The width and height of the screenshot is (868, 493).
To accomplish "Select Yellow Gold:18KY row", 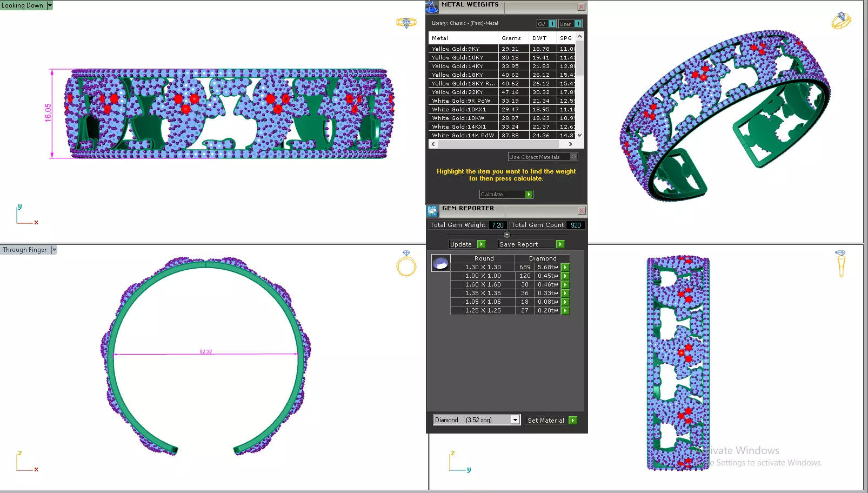I will click(x=502, y=75).
